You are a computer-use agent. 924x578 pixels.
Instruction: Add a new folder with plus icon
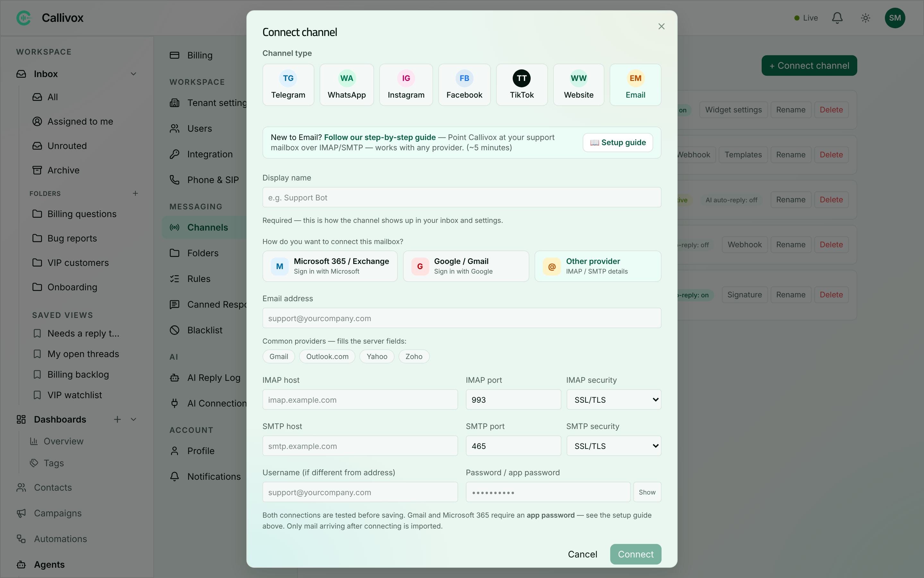[x=135, y=193]
